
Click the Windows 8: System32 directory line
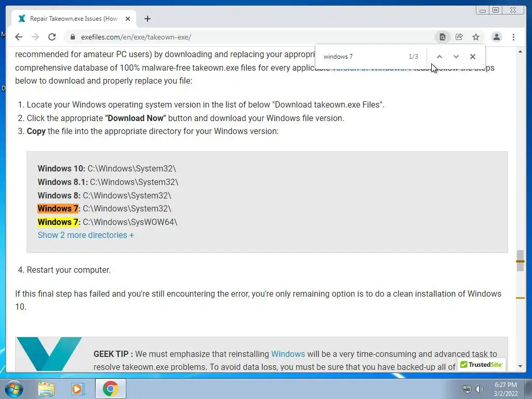click(104, 195)
